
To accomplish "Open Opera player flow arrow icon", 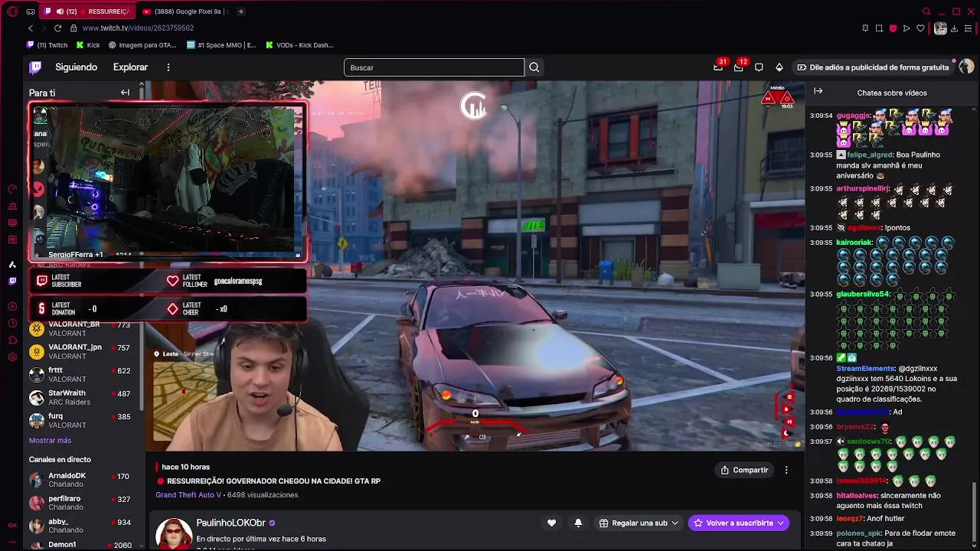I will tap(906, 28).
